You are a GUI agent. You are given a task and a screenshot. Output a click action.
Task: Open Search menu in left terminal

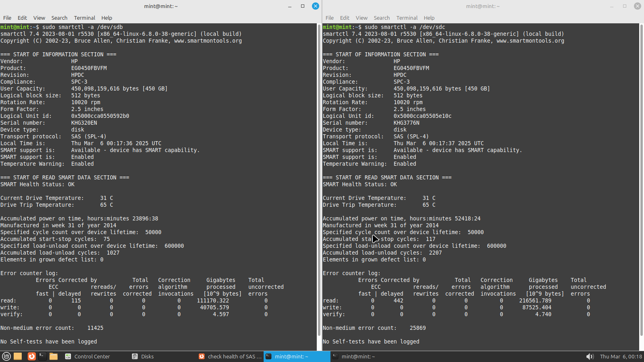tap(59, 18)
